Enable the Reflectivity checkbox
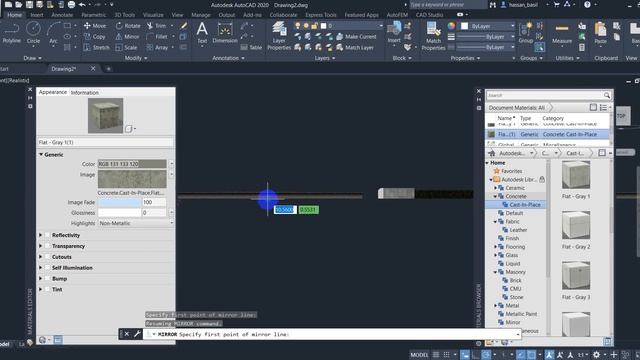The width and height of the screenshot is (640, 360). pos(47,235)
